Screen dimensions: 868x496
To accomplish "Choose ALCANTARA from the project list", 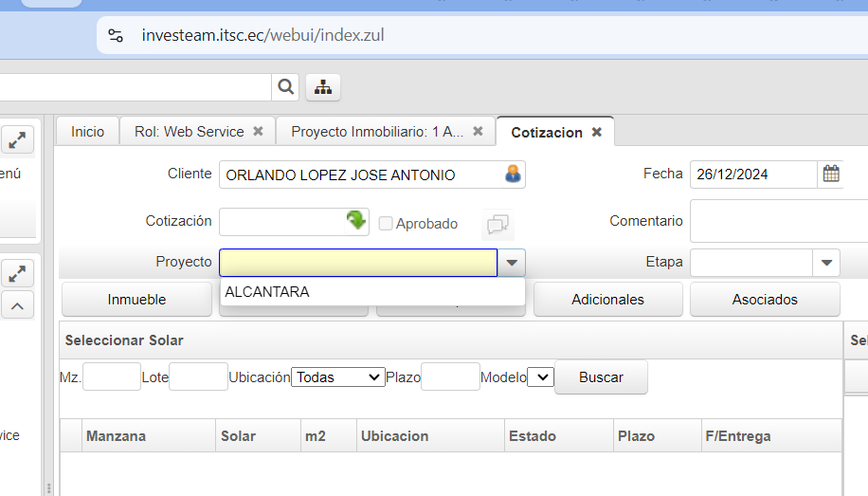I will [x=267, y=292].
